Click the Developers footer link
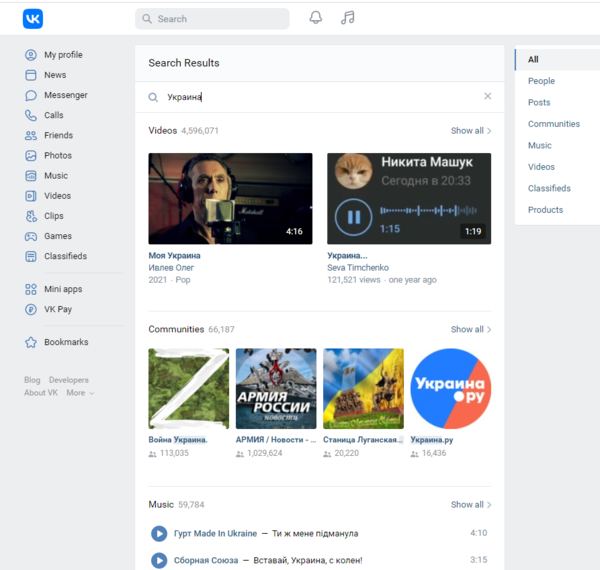The width and height of the screenshot is (600, 570). (x=69, y=380)
